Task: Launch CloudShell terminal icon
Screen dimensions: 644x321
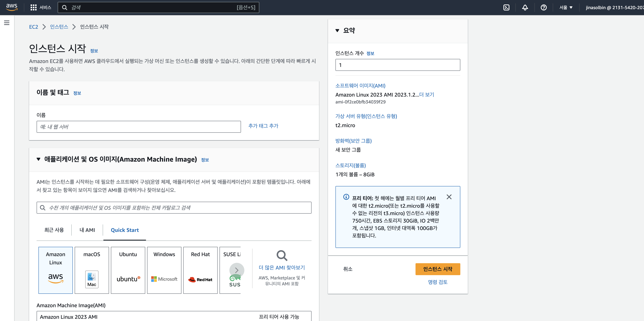Action: (506, 7)
